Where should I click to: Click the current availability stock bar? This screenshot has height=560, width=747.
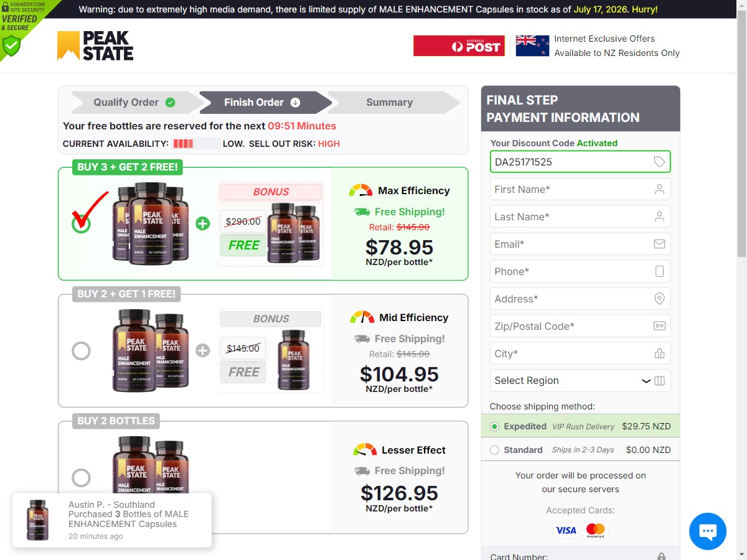[196, 144]
